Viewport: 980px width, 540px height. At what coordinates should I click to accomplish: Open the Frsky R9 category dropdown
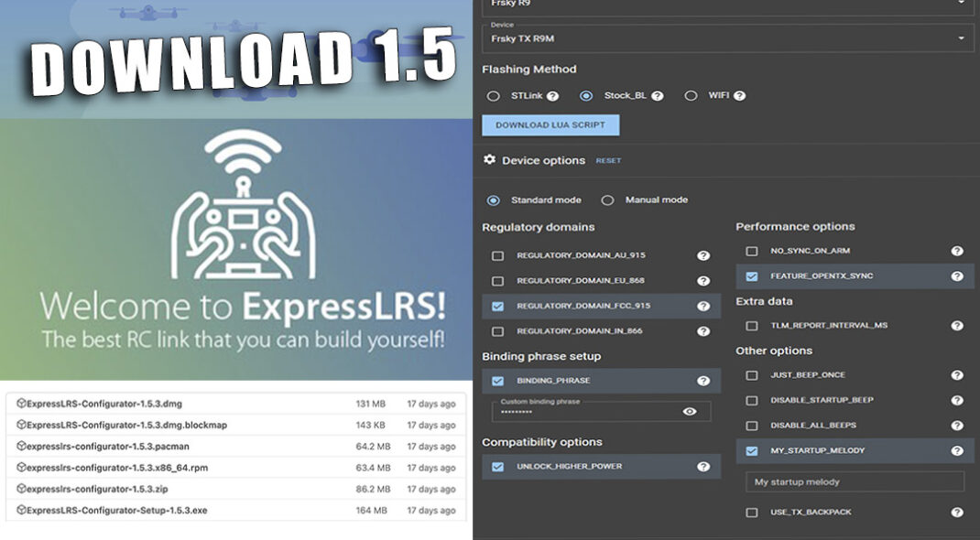(727, 6)
